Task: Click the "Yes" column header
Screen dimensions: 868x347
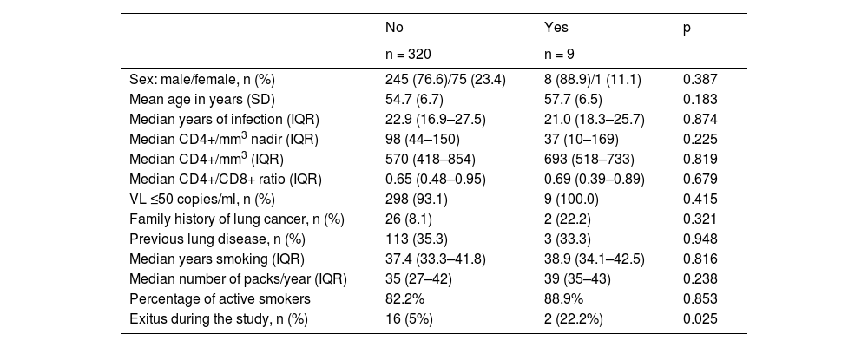Action: tap(554, 28)
